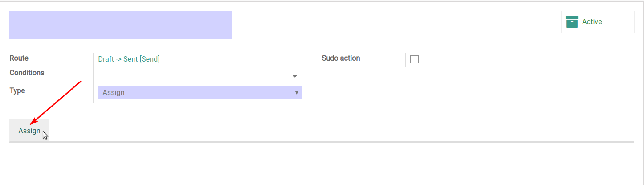This screenshot has width=644, height=185.
Task: Click the Type field label
Action: (x=17, y=90)
